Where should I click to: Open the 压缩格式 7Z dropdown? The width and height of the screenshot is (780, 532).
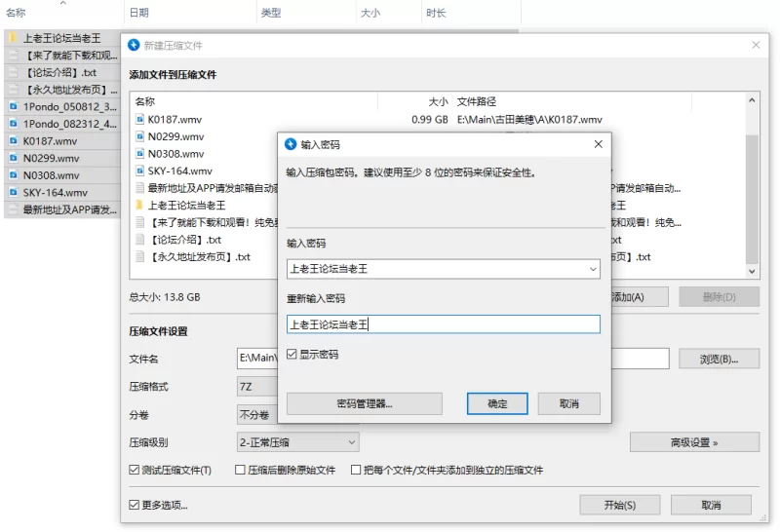257,387
